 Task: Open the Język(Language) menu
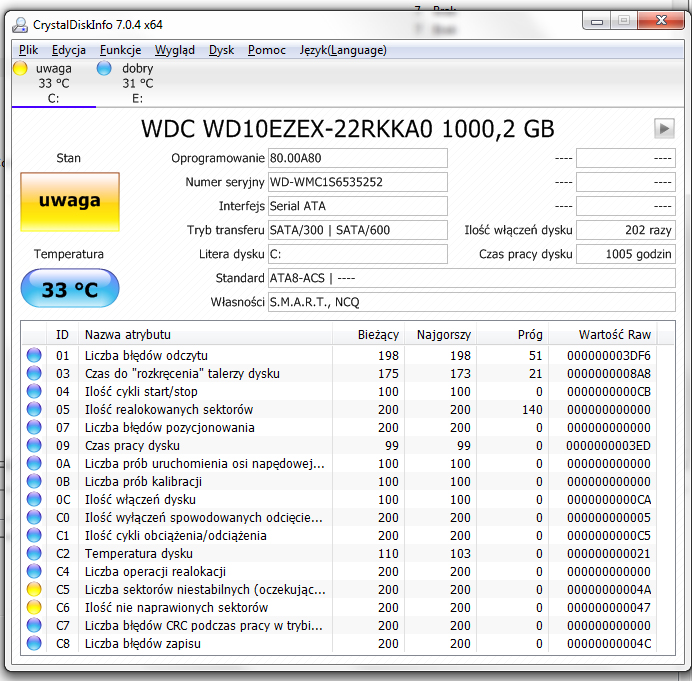[343, 50]
